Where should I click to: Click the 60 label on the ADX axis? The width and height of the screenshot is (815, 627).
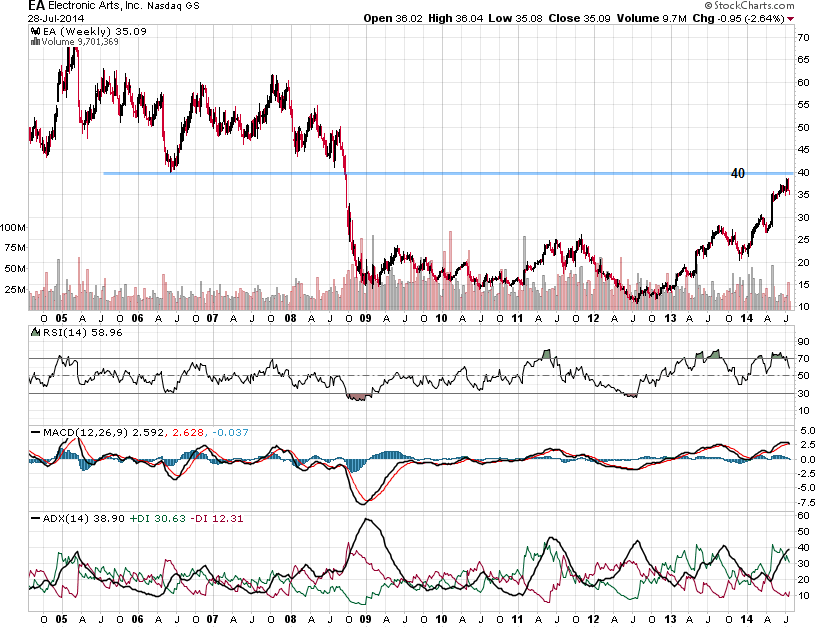(x=803, y=516)
